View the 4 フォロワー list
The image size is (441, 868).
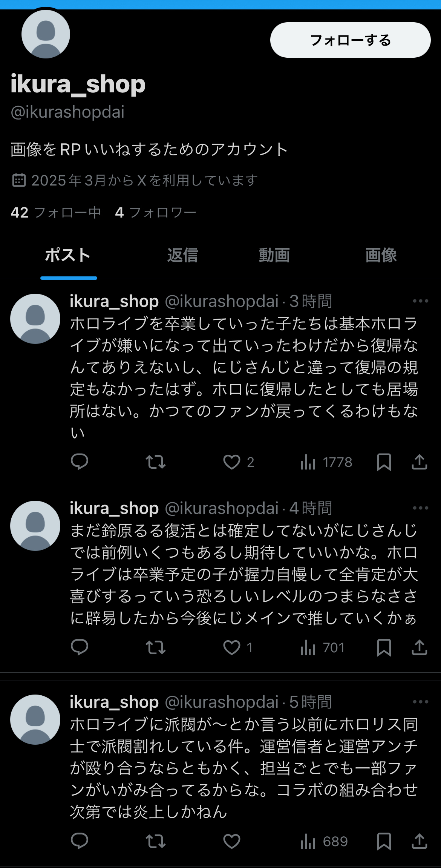point(156,213)
